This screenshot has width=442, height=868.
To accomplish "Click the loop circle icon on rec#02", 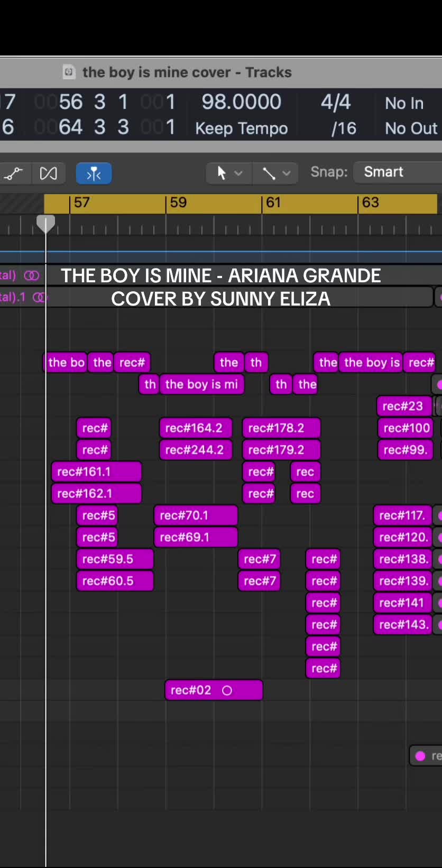I will tap(227, 690).
